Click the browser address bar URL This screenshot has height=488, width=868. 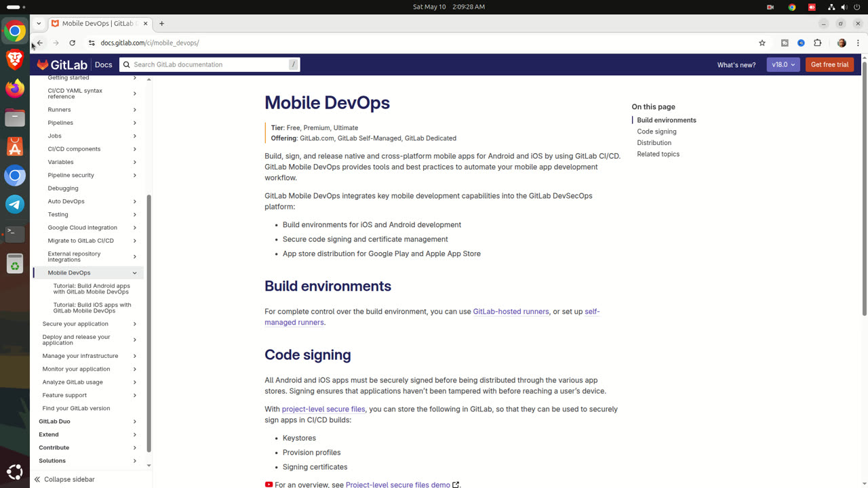[x=150, y=43]
